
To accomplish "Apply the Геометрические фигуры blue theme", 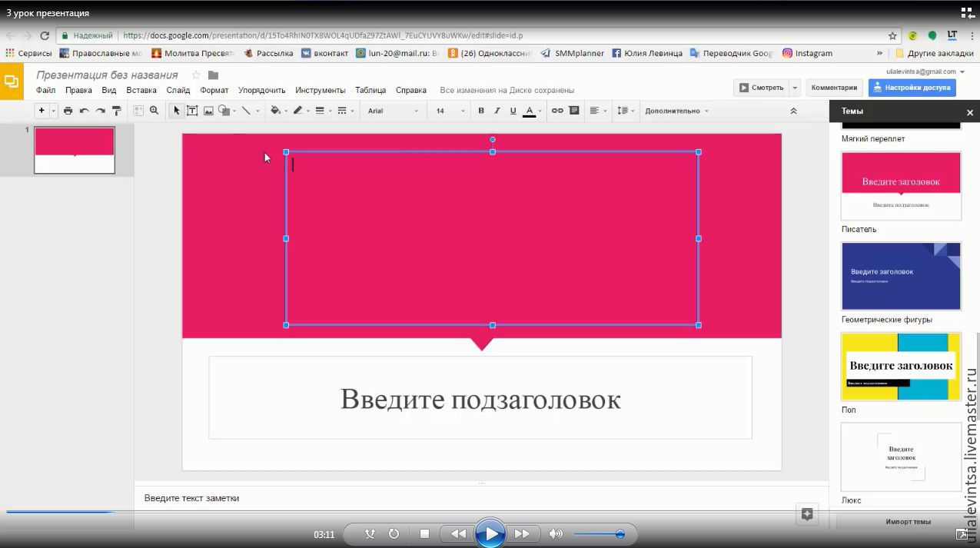I will point(901,276).
